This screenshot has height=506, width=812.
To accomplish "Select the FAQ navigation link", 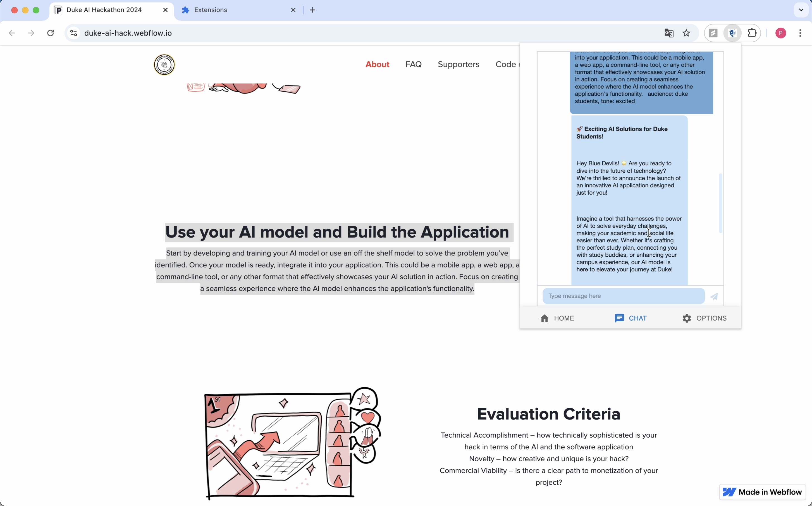I will (414, 64).
